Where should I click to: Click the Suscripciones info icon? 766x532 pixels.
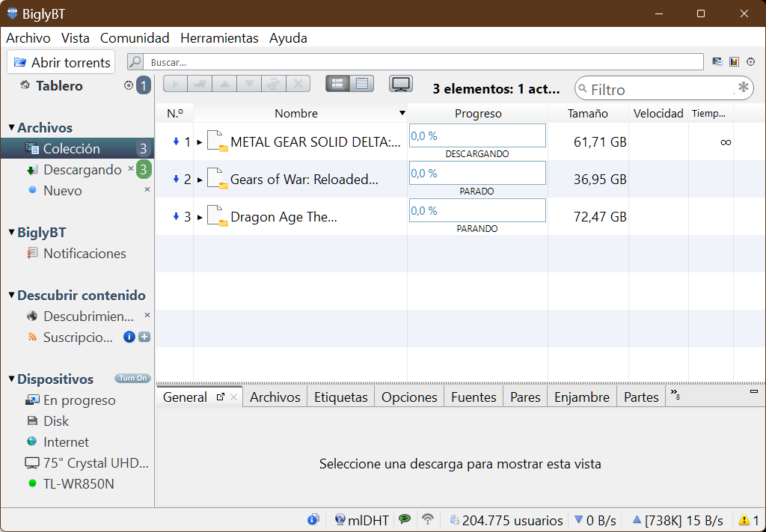(x=129, y=337)
